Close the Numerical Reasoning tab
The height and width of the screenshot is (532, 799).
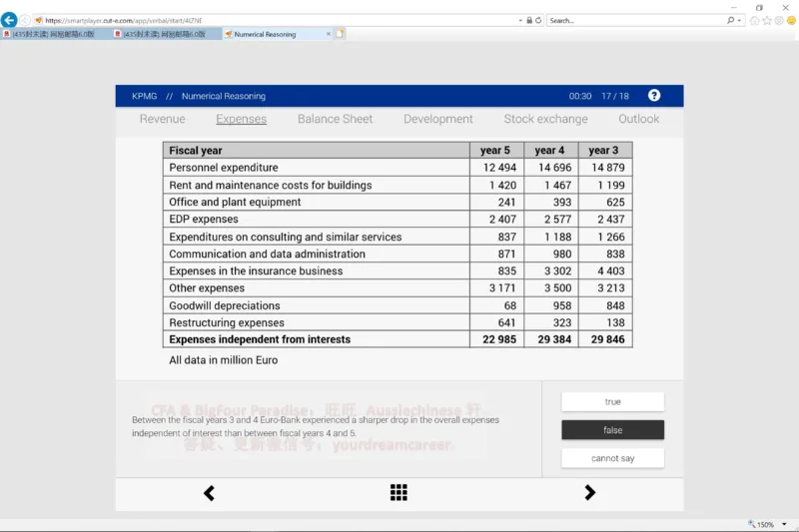click(x=329, y=34)
